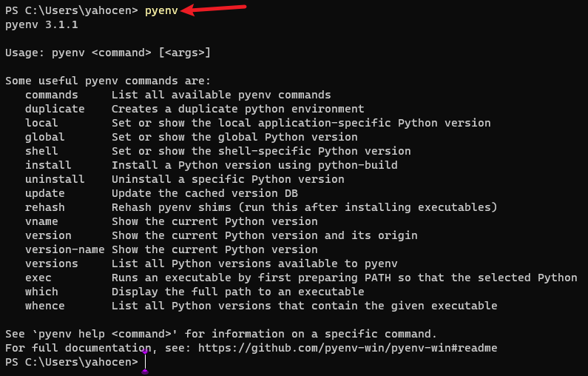Open the pyenv-win GitHub readme link

348,348
